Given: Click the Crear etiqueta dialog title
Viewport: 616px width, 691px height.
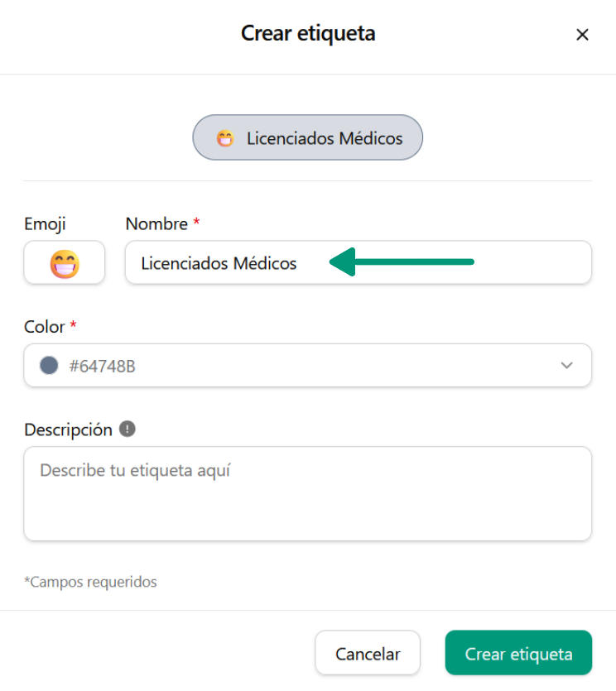Looking at the screenshot, I should coord(308,34).
